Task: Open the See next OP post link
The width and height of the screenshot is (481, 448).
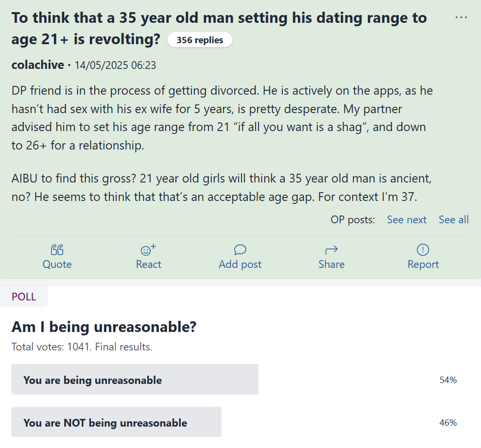Action: (x=407, y=220)
